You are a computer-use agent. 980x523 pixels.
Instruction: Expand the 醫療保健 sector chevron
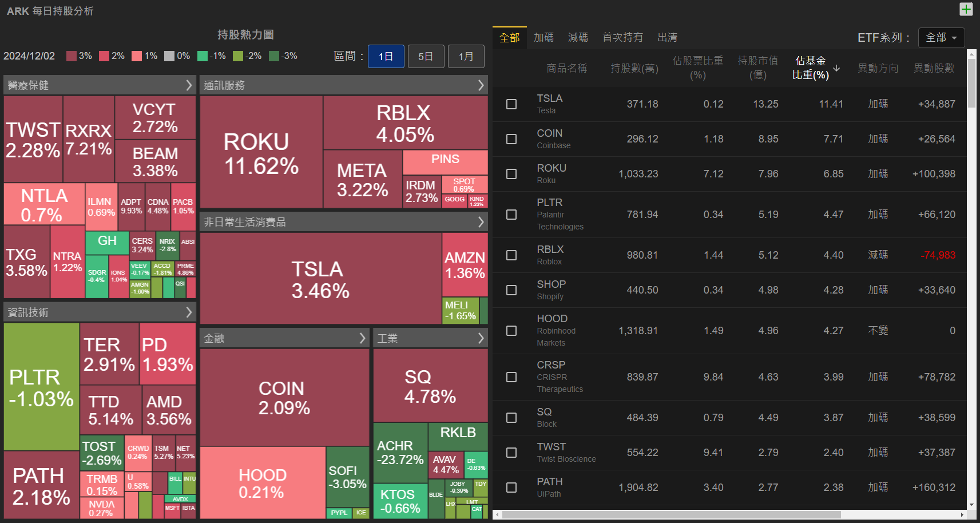189,85
